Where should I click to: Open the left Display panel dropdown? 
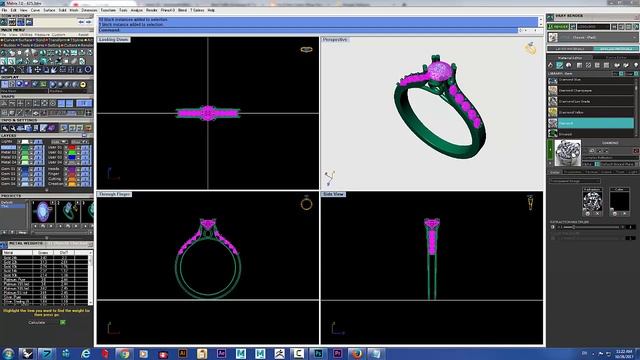[24, 91]
